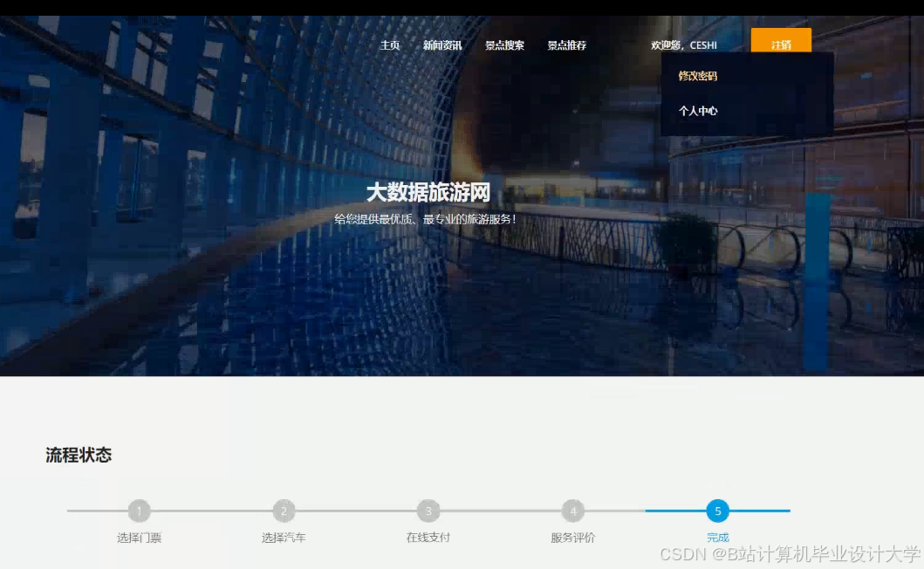
Task: Open "景点推荐" recommendations page
Action: pos(568,45)
